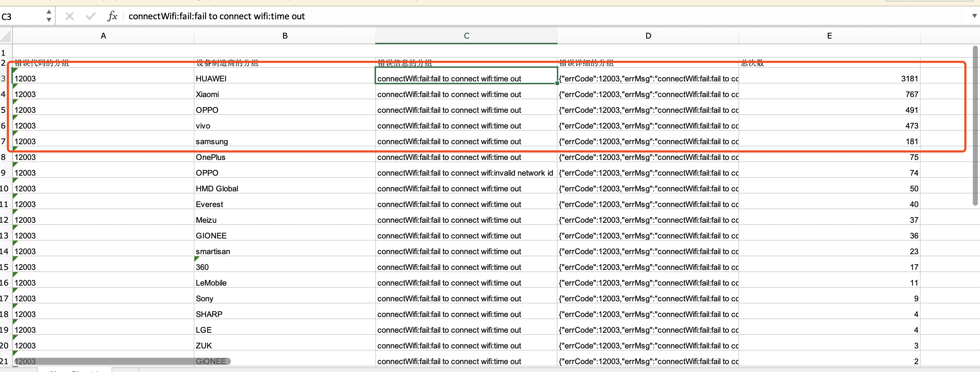
Task: Click into the formula bar text
Action: coord(456,16)
